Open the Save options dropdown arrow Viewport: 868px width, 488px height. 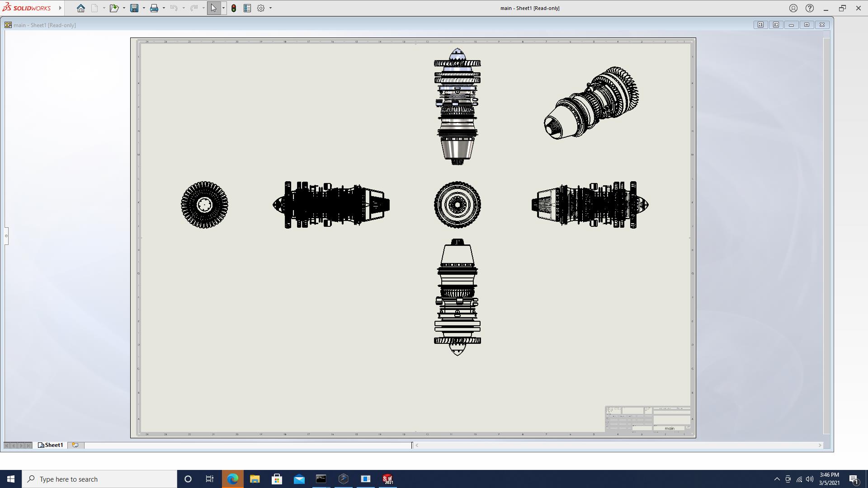(144, 8)
